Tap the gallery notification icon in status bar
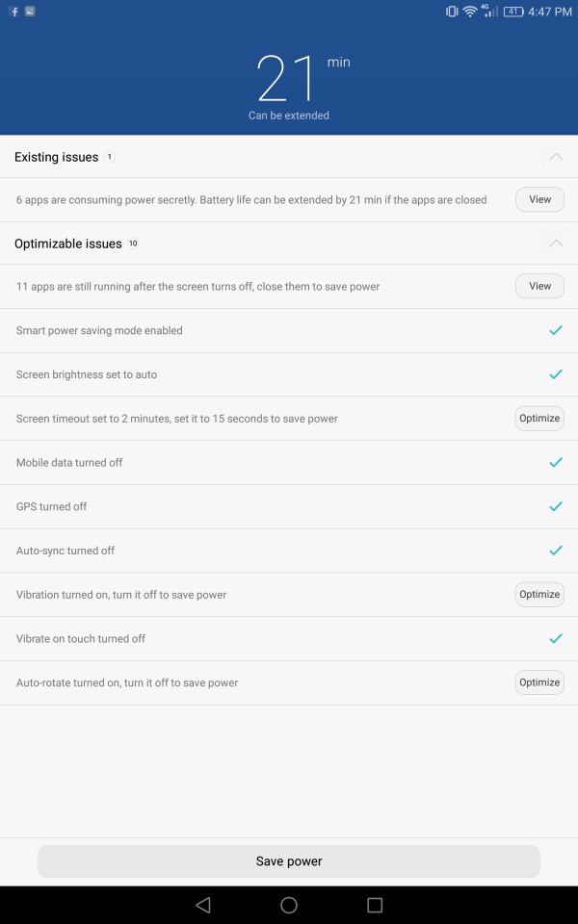The image size is (578, 924). coord(30,12)
